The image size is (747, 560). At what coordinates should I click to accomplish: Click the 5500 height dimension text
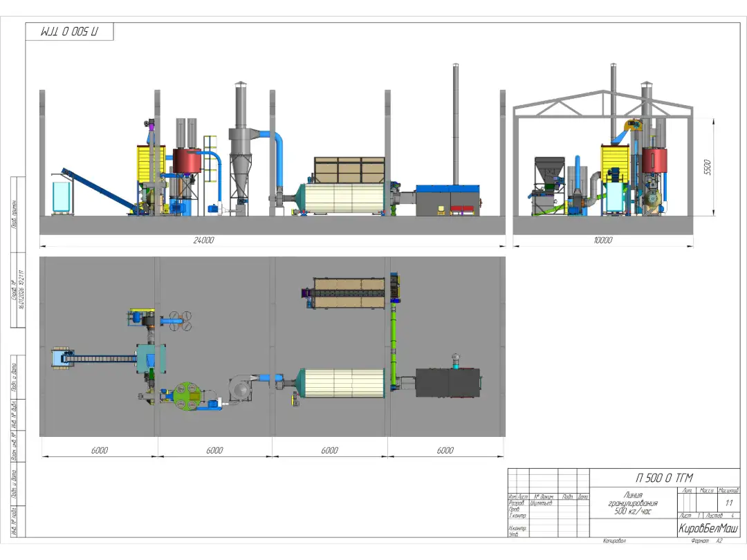point(707,167)
